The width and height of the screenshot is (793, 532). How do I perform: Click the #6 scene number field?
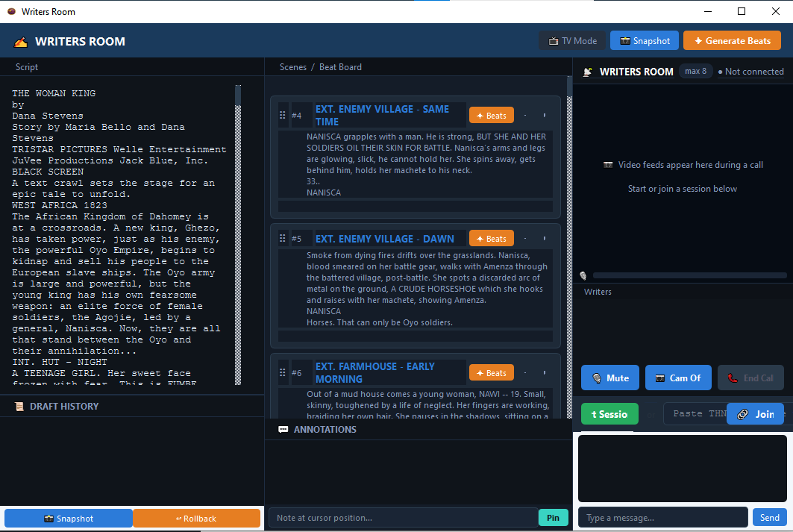tap(301, 373)
